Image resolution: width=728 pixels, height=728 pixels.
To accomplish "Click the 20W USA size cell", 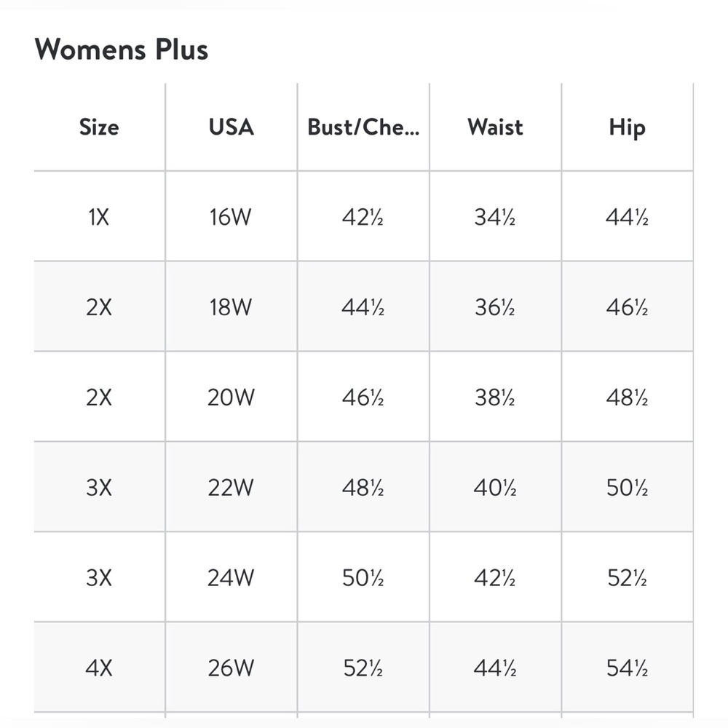I will [x=231, y=397].
